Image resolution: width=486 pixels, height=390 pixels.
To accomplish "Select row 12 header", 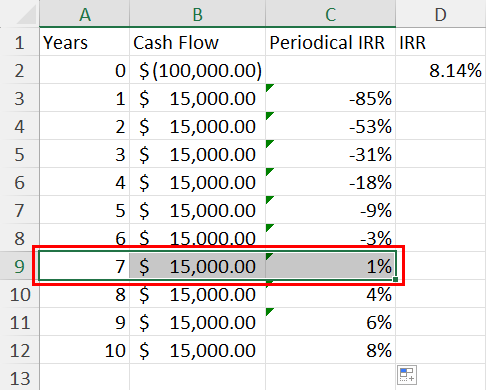I will 19,350.
